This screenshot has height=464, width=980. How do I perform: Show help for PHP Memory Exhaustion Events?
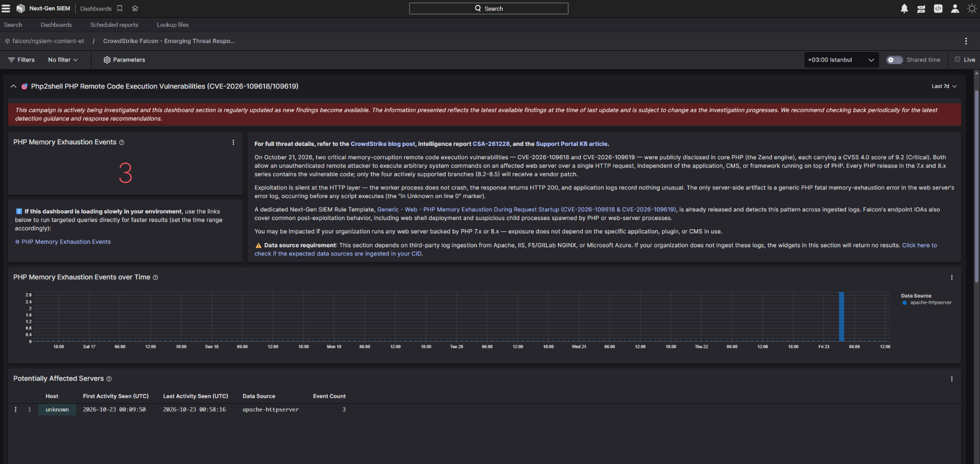pos(122,143)
